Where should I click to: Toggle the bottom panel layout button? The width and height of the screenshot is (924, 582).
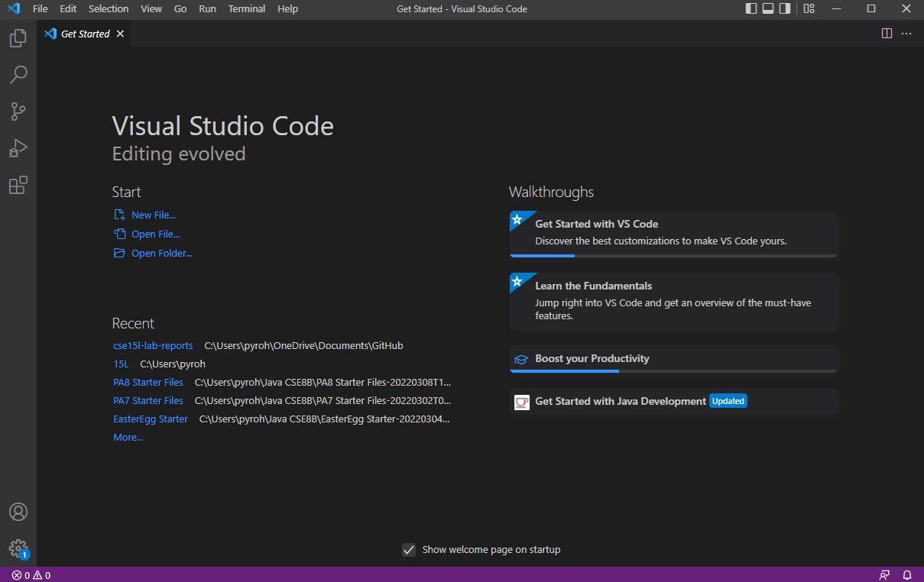[x=768, y=9]
